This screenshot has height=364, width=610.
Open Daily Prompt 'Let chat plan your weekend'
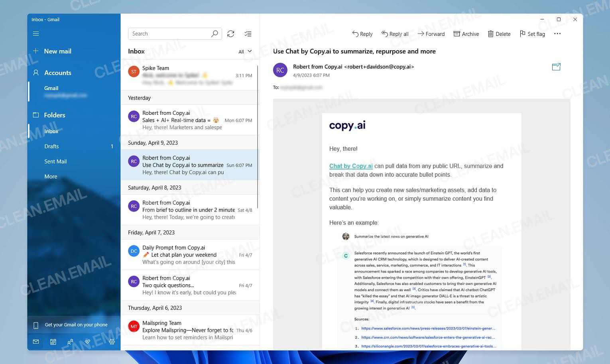click(x=190, y=255)
